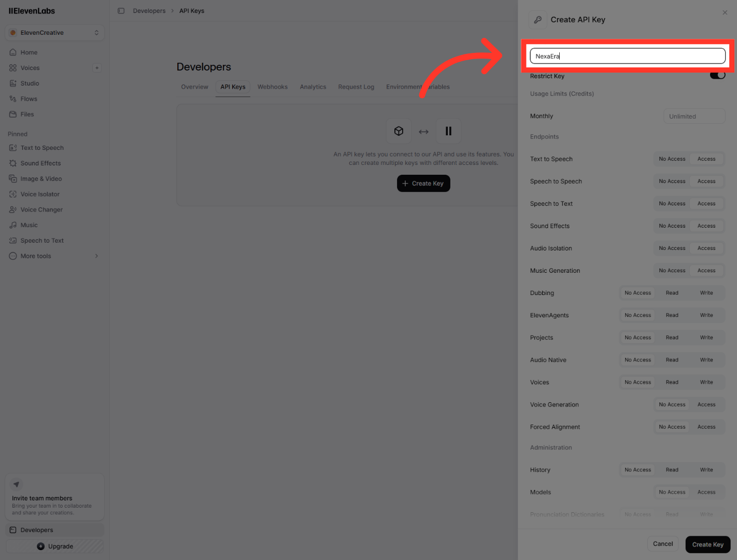Open the Music sidebar icon
Image resolution: width=737 pixels, height=560 pixels.
click(x=13, y=226)
